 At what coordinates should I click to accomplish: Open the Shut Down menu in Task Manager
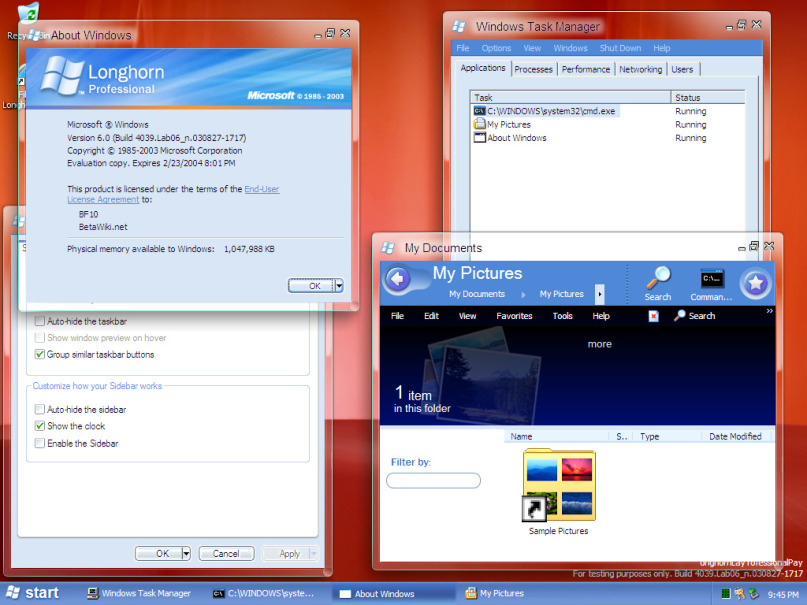[x=620, y=48]
